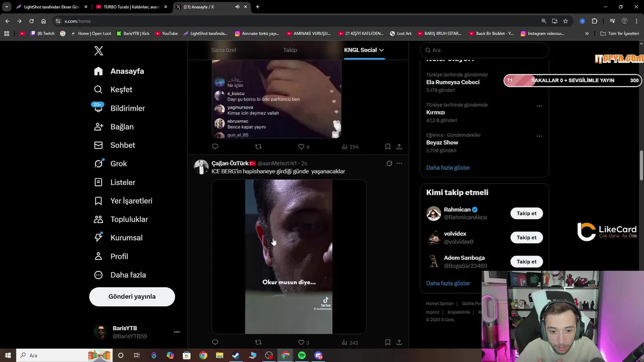The width and height of the screenshot is (644, 362).
Task: Repost the live stream post
Action: pyautogui.click(x=258, y=147)
